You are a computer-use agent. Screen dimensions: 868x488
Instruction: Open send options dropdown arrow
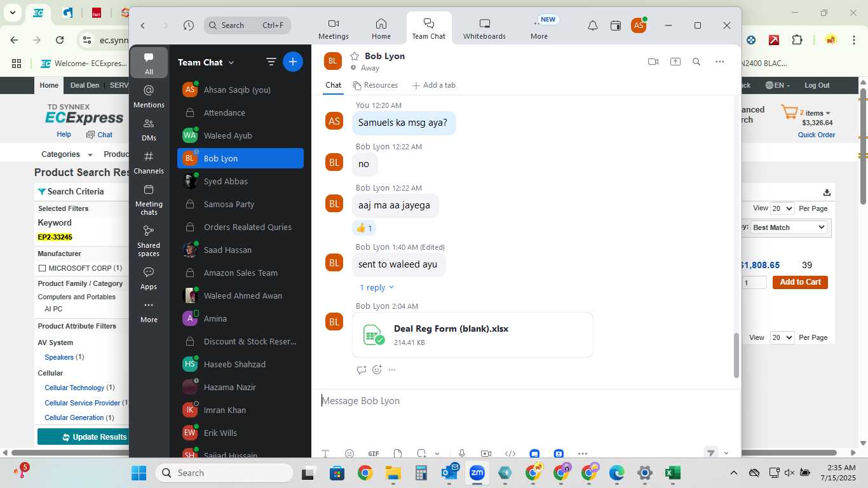(726, 454)
